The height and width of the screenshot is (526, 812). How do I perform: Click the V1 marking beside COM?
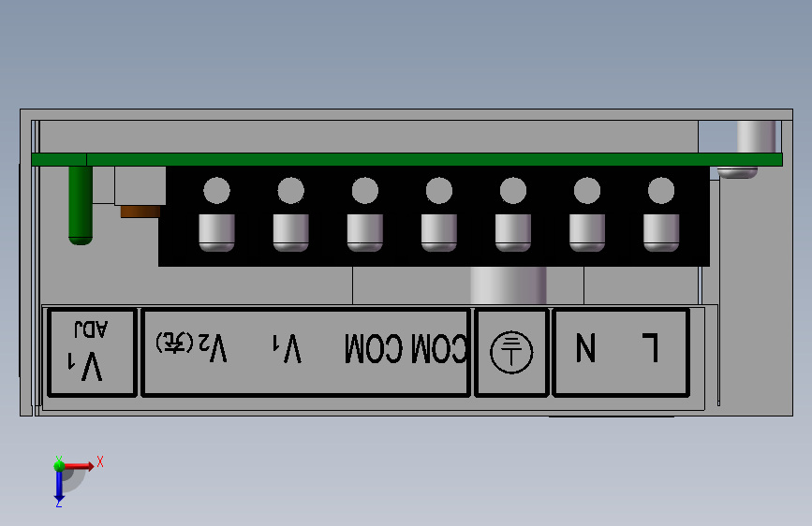287,348
